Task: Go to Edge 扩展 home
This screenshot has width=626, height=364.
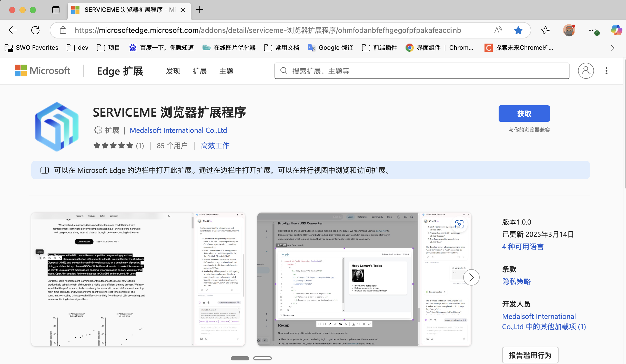Action: [120, 71]
